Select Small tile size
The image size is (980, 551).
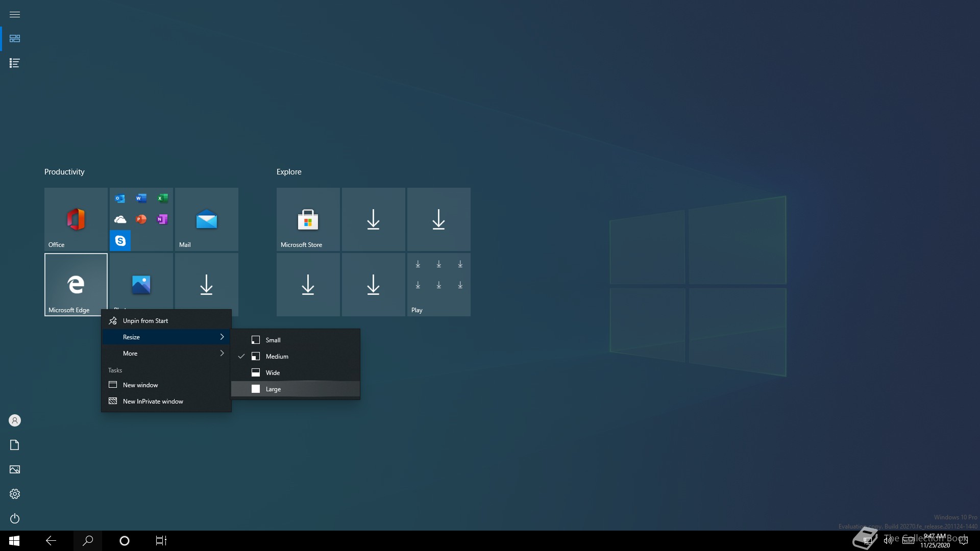tap(296, 340)
